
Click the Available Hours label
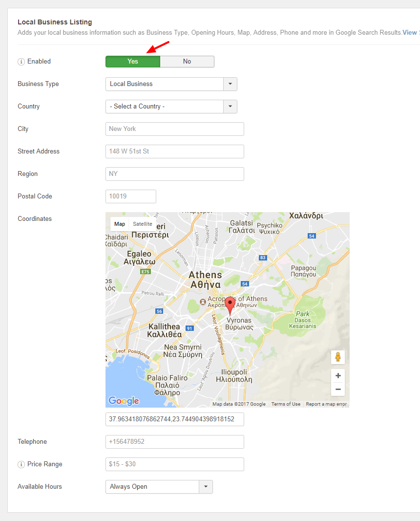pos(40,487)
